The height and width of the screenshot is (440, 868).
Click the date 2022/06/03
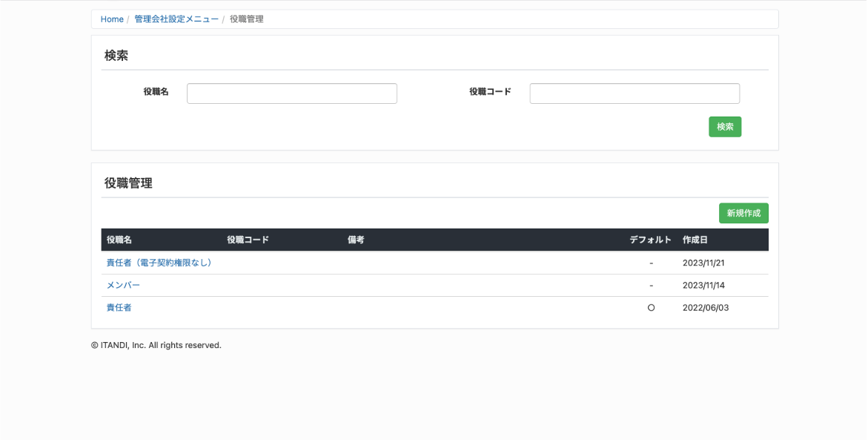pos(706,308)
